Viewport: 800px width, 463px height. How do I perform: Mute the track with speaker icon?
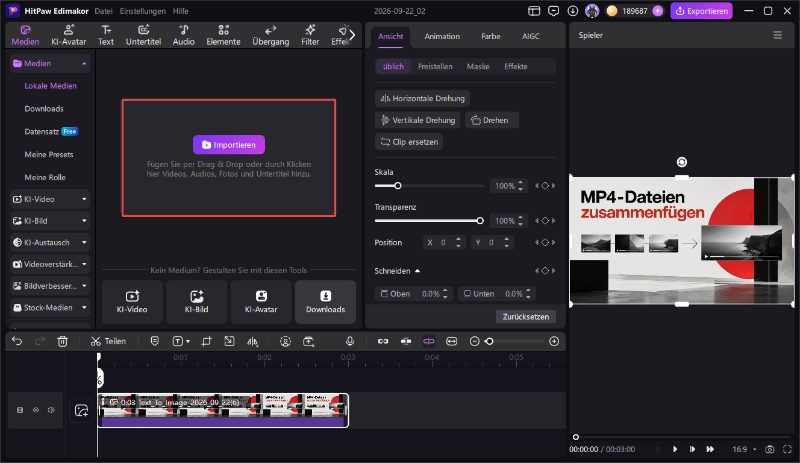pos(51,410)
